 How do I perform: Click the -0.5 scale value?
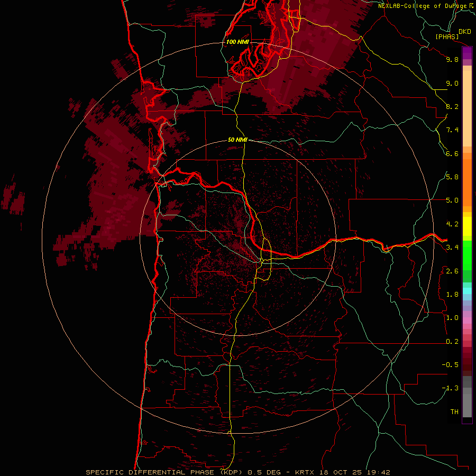point(450,365)
